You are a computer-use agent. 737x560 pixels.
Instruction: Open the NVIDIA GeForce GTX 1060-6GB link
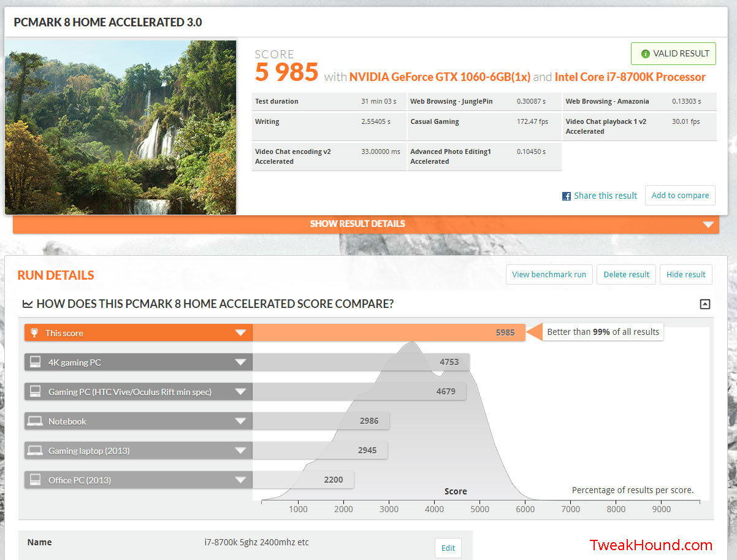coord(440,77)
